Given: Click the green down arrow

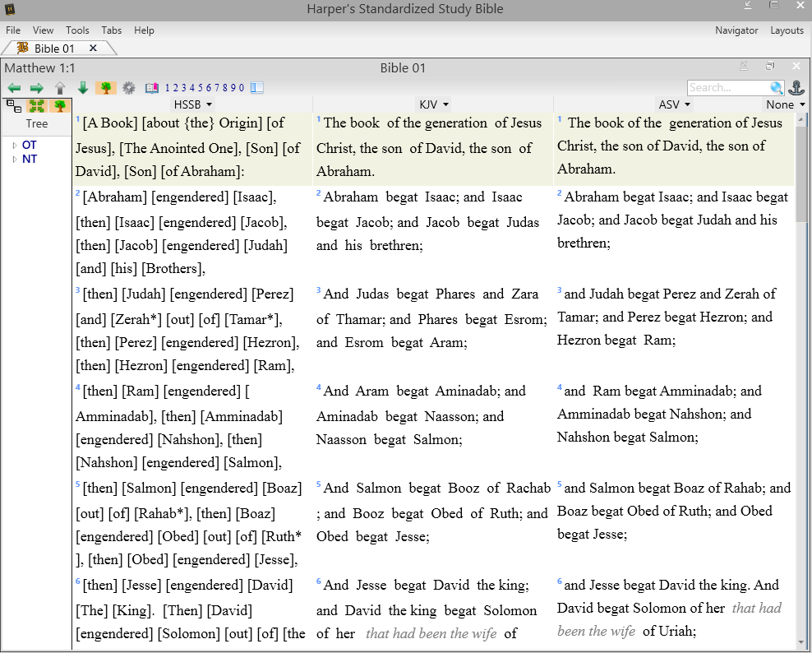Looking at the screenshot, I should point(83,88).
